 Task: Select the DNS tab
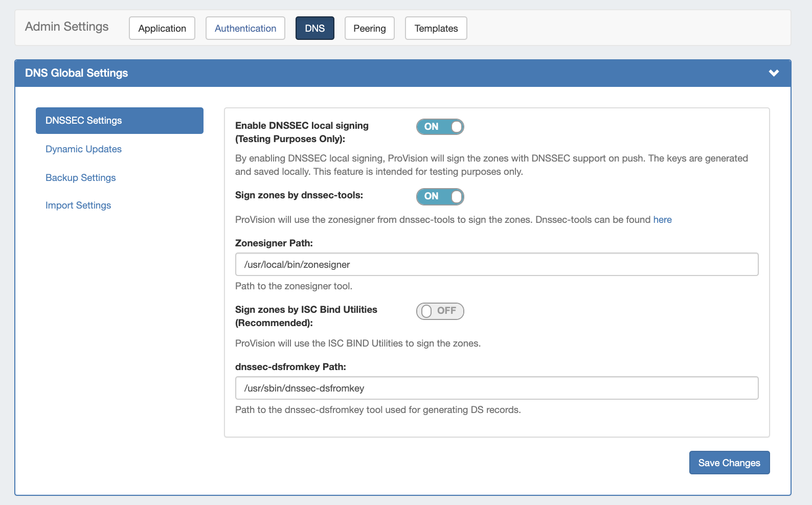coord(314,28)
